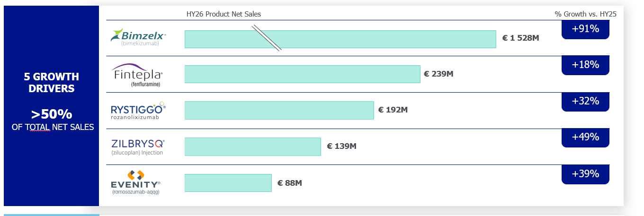The width and height of the screenshot is (644, 216).
Task: Click the Rystiggo rozanolixizumab logo
Action: click(138, 110)
